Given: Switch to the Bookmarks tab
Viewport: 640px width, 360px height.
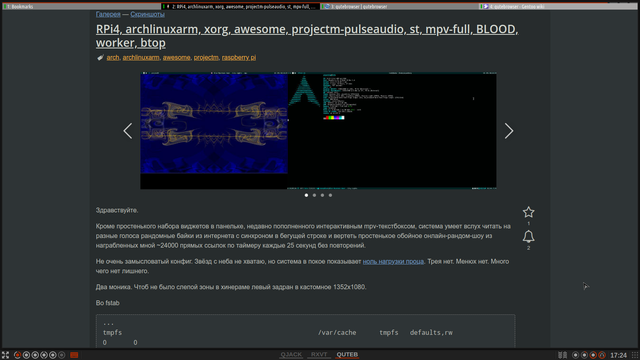Looking at the screenshot, I should 82,7.
